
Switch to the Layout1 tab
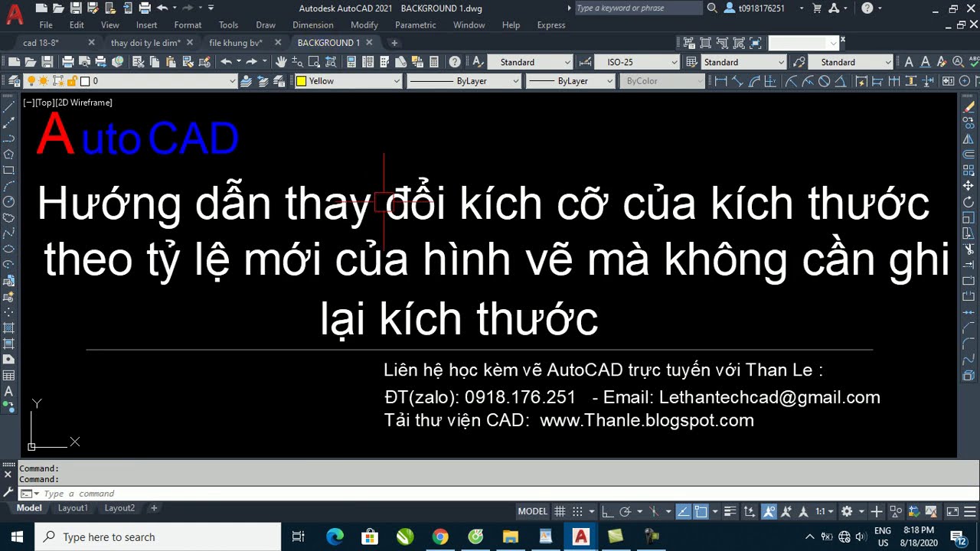pyautogui.click(x=73, y=508)
